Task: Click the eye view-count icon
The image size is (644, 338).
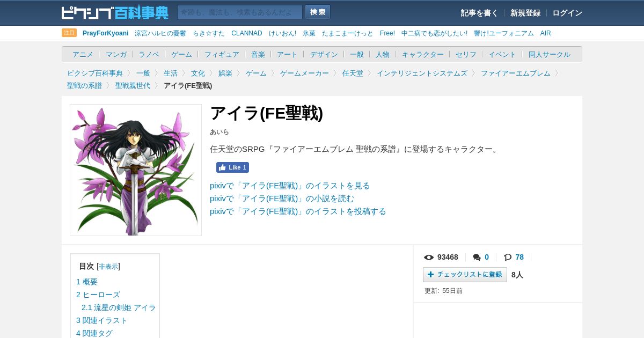Action: (429, 258)
